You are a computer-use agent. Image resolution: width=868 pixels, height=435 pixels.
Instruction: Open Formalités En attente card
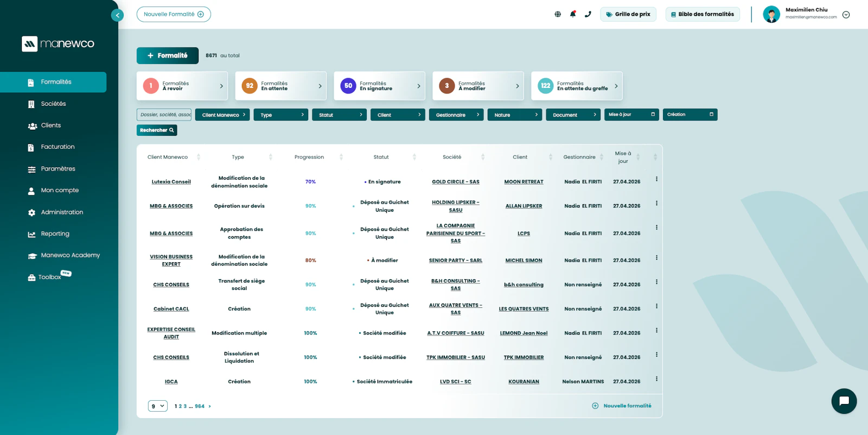pyautogui.click(x=281, y=86)
